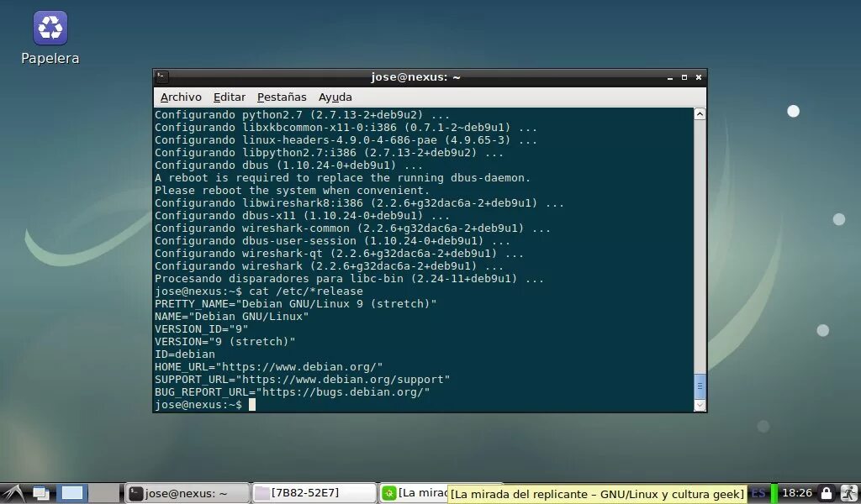Switch to the second workspace in pager
The width and height of the screenshot is (861, 504).
(x=104, y=492)
